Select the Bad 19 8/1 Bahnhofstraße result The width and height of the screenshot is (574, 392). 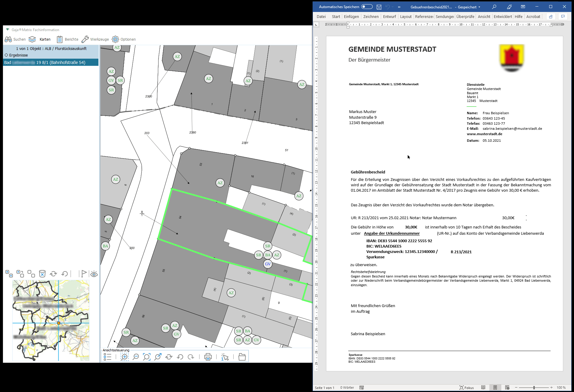pos(51,62)
